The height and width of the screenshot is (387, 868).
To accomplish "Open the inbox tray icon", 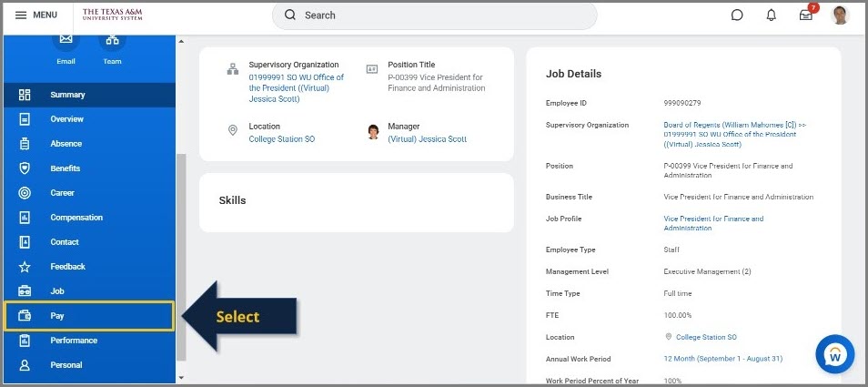I will pos(805,15).
